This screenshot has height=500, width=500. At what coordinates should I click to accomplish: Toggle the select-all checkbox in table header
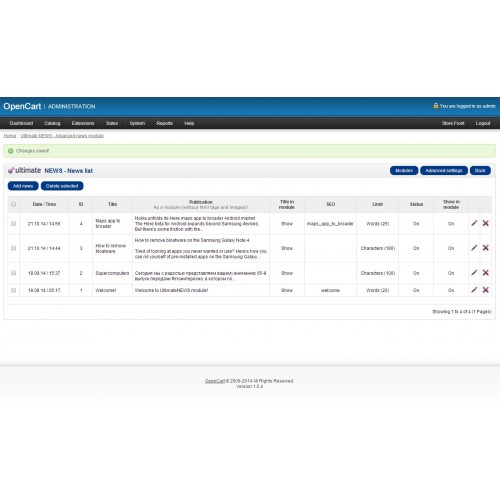(x=14, y=204)
